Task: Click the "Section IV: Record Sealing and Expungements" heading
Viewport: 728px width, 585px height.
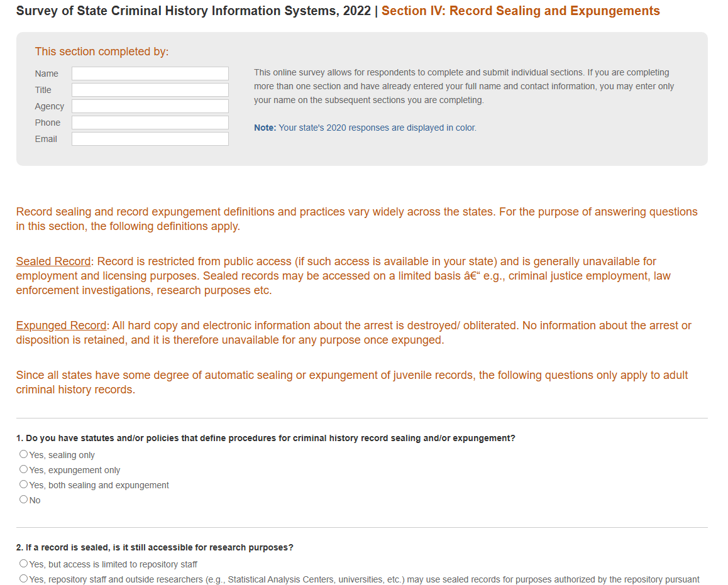Action: coord(521,11)
